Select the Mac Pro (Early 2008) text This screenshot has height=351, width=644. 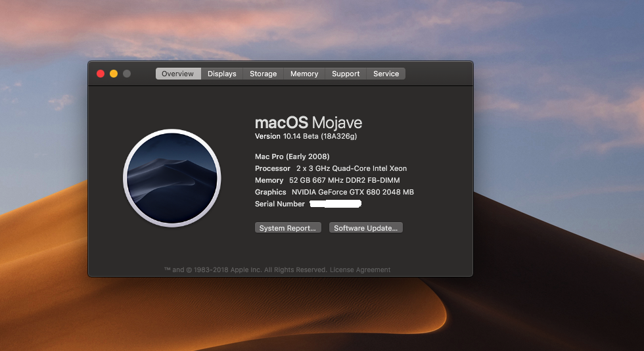tap(292, 156)
